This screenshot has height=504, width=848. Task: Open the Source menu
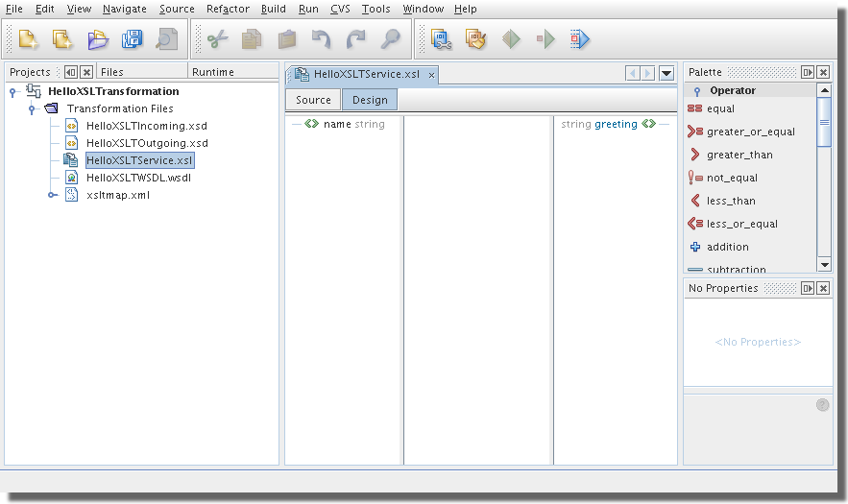click(177, 10)
